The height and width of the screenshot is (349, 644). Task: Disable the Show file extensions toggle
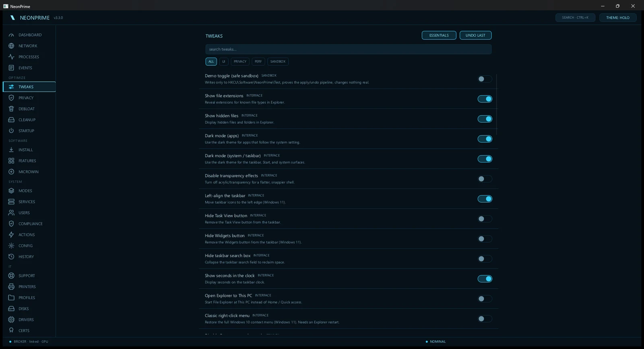pos(485,99)
